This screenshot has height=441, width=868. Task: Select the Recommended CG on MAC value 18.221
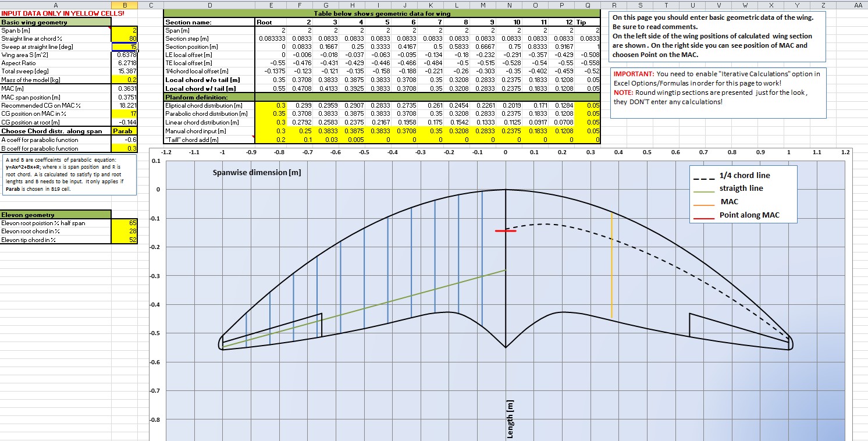click(124, 105)
